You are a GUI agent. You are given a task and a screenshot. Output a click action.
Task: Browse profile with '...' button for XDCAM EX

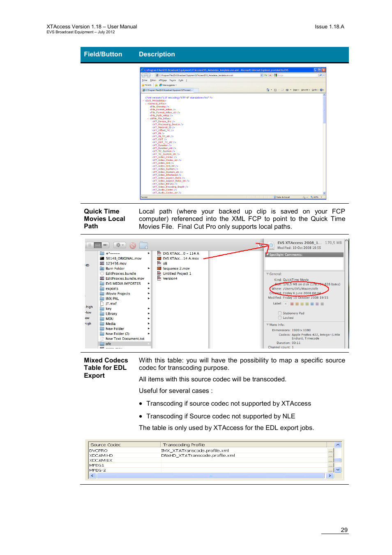[330, 460]
